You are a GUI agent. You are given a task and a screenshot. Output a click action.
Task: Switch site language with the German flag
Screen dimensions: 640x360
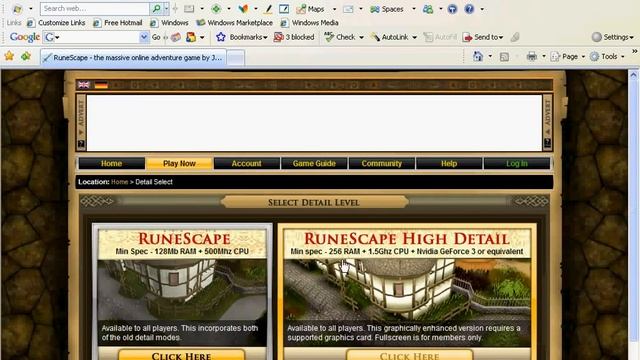click(x=101, y=85)
